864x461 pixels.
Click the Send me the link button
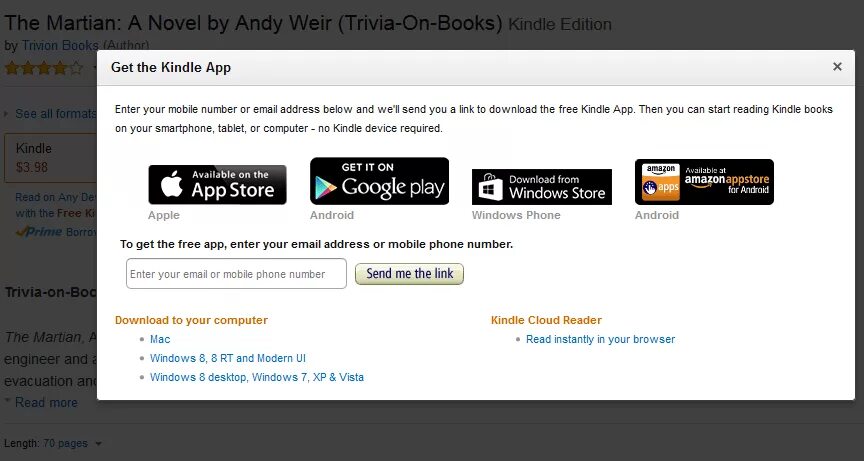coord(409,274)
